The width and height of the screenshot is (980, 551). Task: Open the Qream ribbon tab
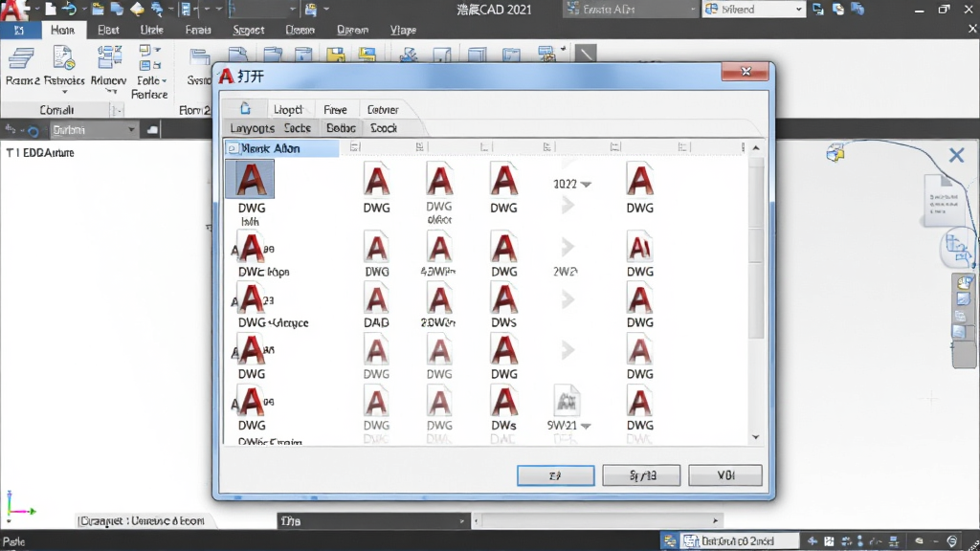pos(352,30)
